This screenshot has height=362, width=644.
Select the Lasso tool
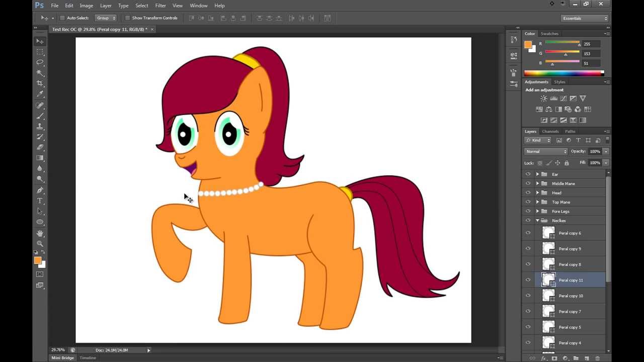[40, 62]
